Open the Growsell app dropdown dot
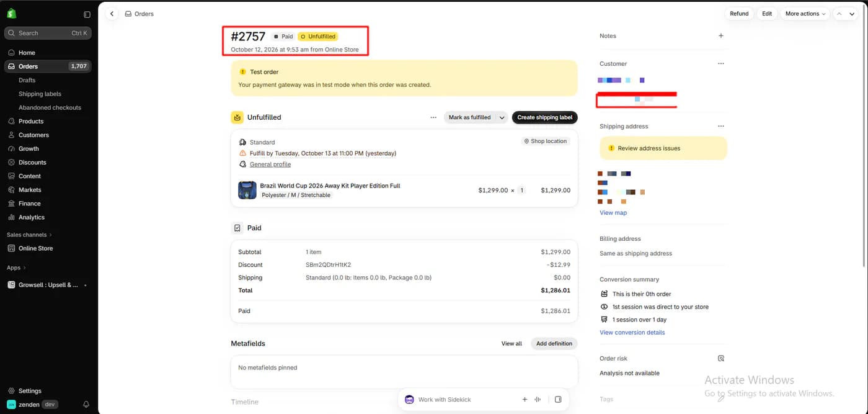Screen dimensions: 868x414 coord(85,286)
